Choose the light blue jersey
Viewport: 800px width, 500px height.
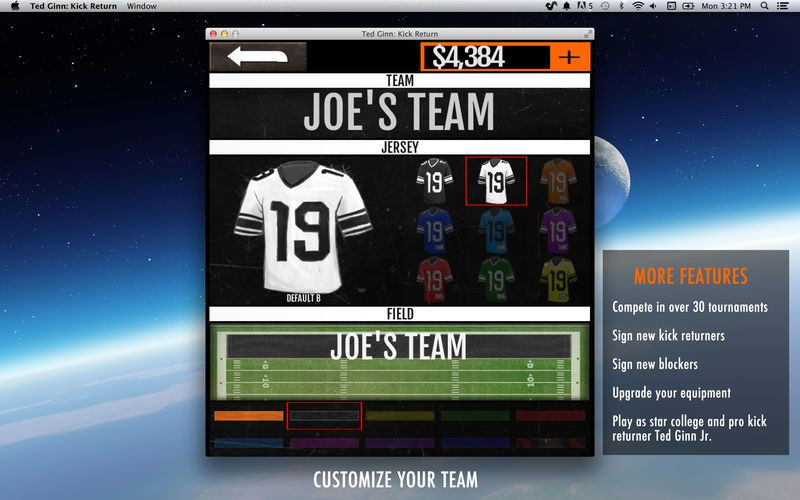point(496,231)
